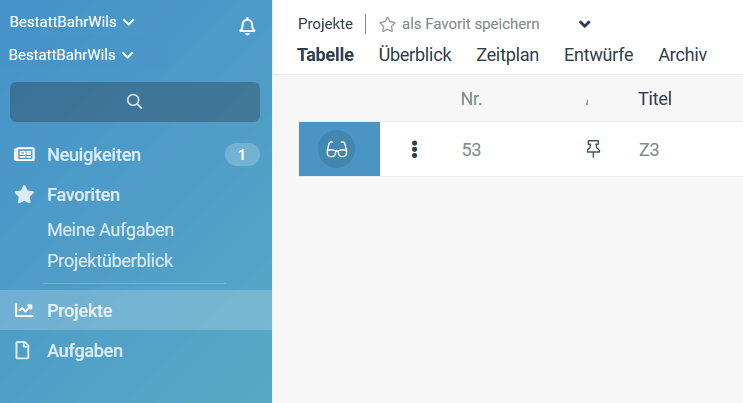Open project 53 glasses view icon

click(x=337, y=149)
